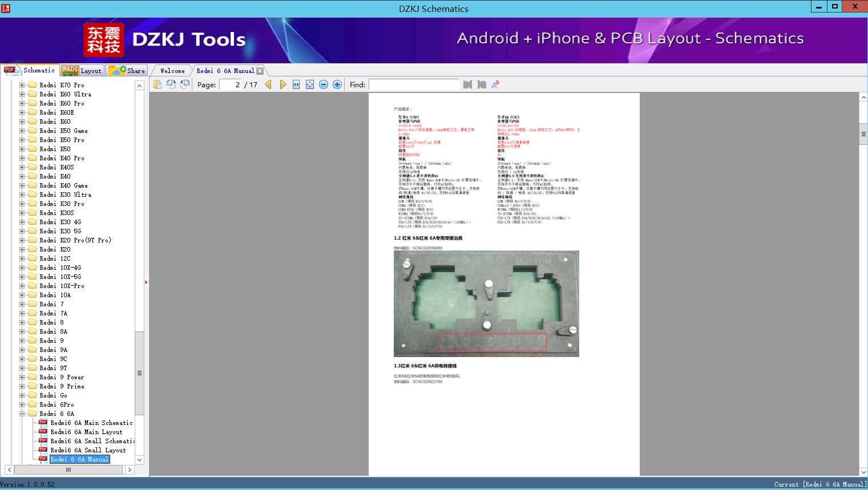
Task: Open Redmi6 6A Small Layout file
Action: pos(88,450)
